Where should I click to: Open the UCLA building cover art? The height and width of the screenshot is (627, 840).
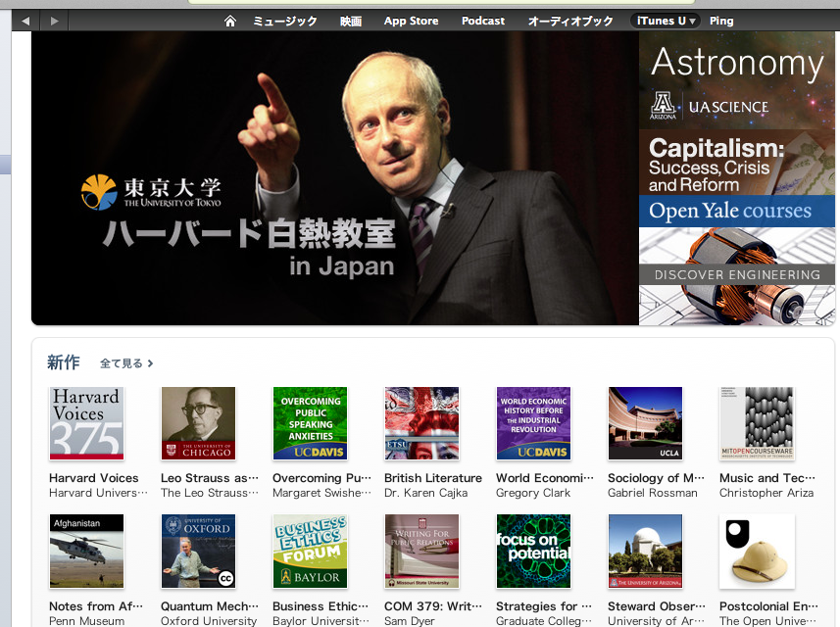tap(645, 423)
